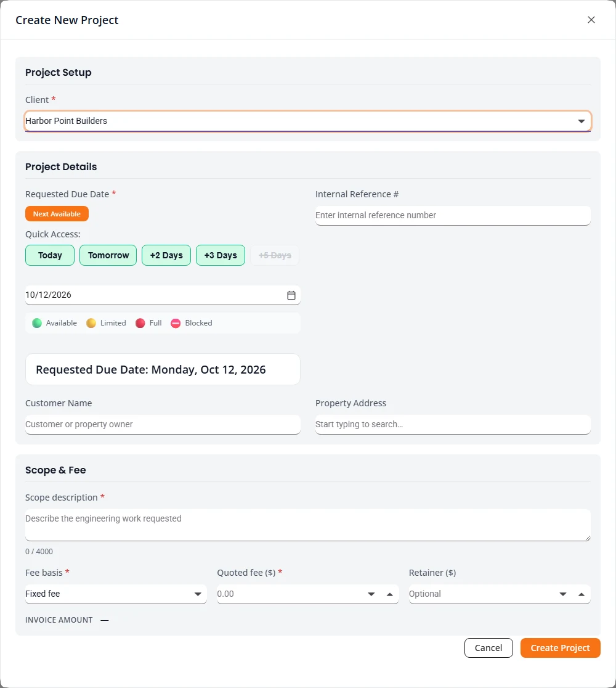Click the Customer Name input field
The image size is (616, 688).
tap(163, 424)
